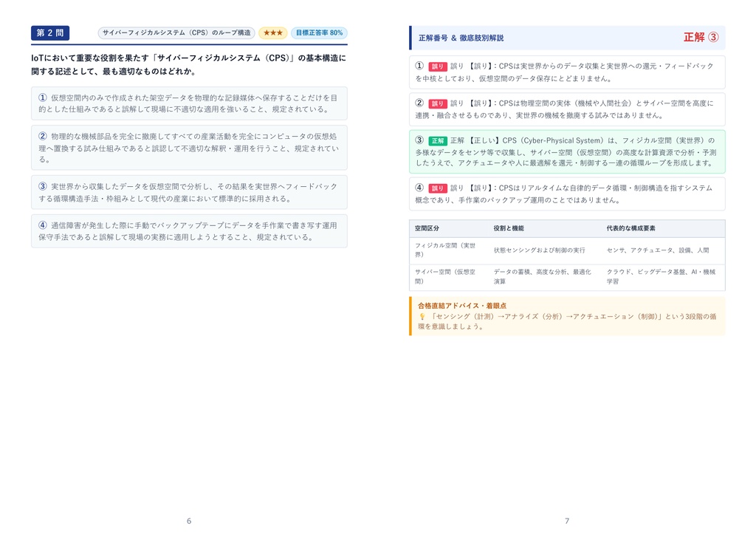Viewport: 756px width, 537px height.
Task: Click the question text starting IoTにおいて重要な役割
Action: (x=188, y=65)
